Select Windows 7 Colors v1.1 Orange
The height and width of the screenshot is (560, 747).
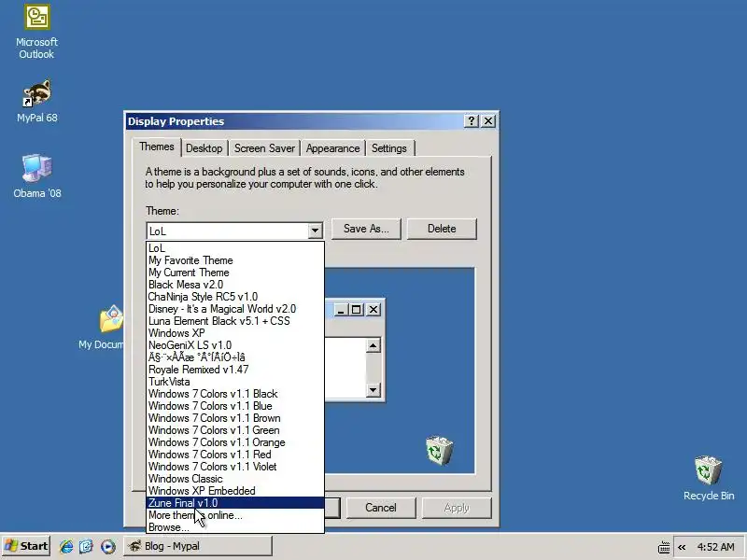click(235, 442)
